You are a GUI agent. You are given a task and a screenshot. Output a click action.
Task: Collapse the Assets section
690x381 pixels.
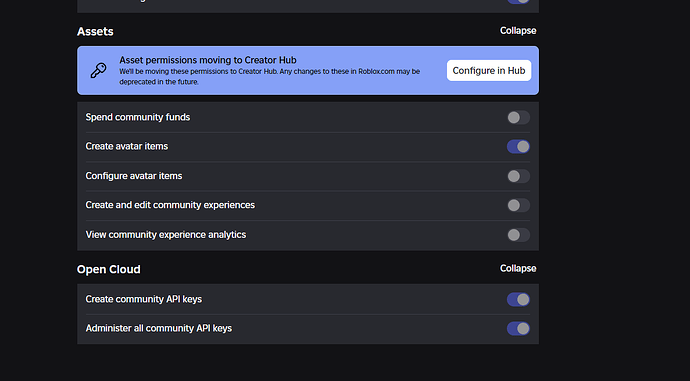(x=518, y=31)
